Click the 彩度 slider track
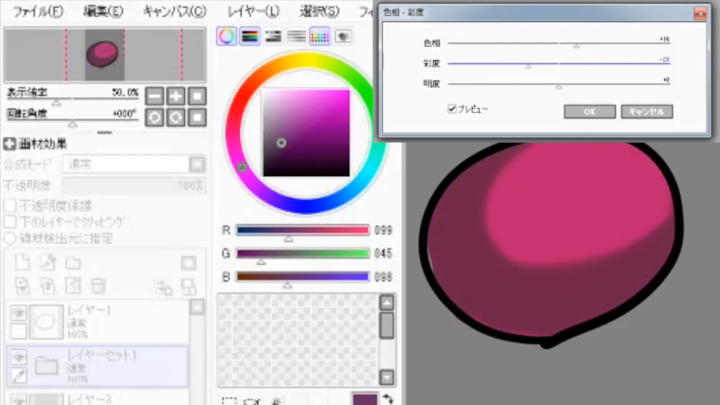This screenshot has height=405, width=720. pyautogui.click(x=559, y=63)
